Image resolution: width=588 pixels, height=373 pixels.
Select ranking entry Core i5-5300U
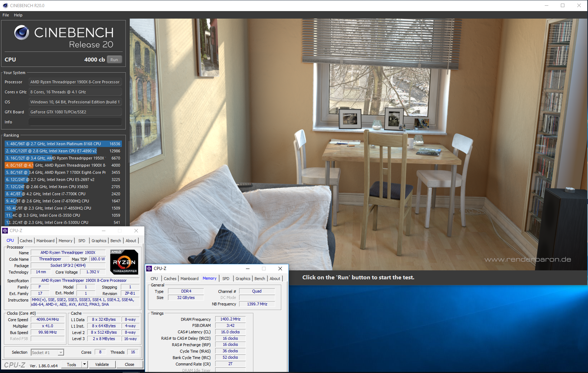(63, 222)
